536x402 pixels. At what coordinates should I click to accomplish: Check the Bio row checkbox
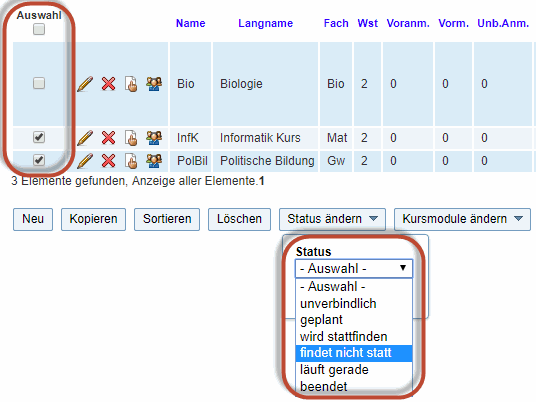pos(39,83)
